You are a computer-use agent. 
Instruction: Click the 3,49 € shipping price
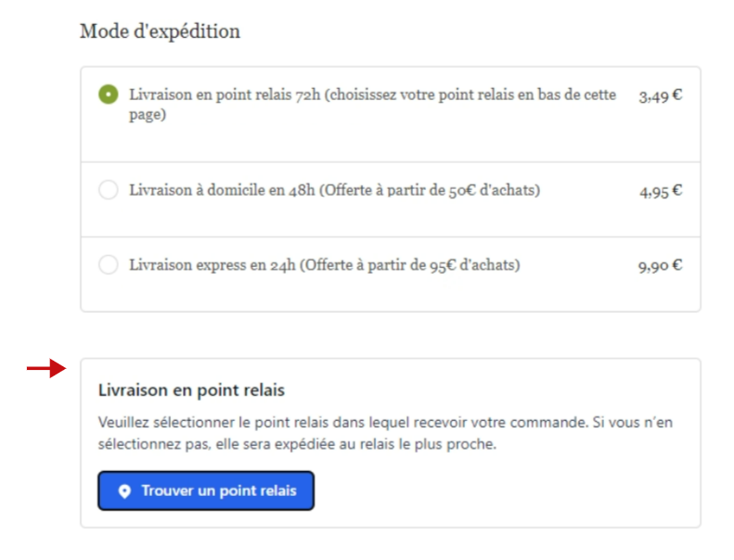(x=661, y=95)
